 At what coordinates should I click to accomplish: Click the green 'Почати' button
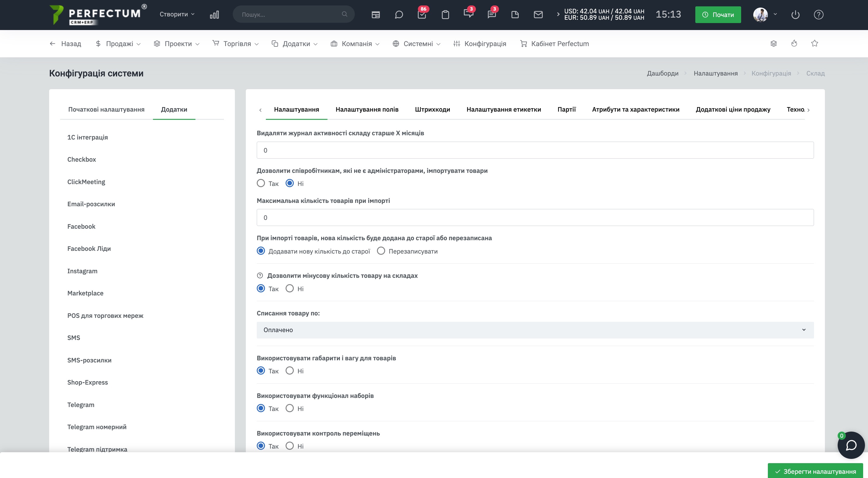pos(718,15)
